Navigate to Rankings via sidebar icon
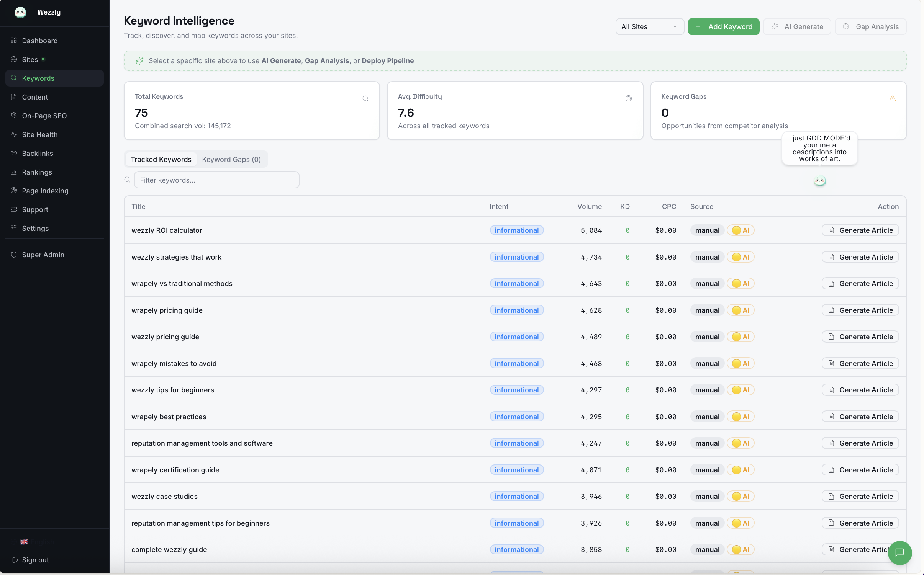The image size is (924, 575). [13, 172]
